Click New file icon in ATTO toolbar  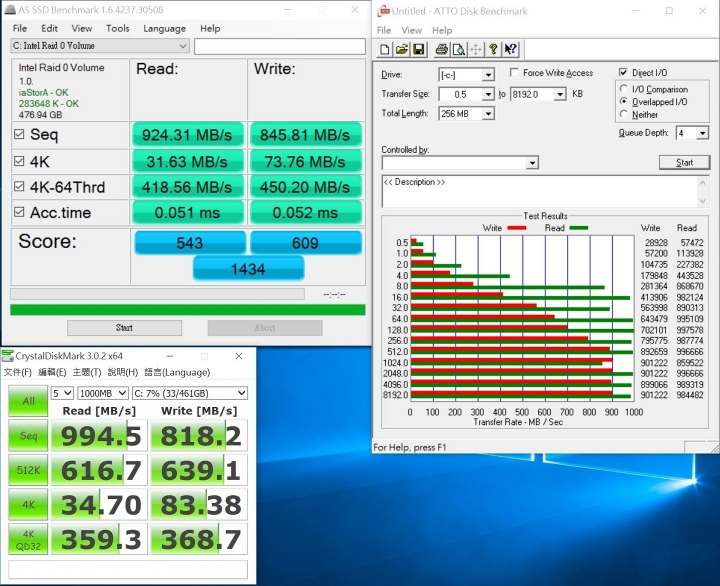385,49
